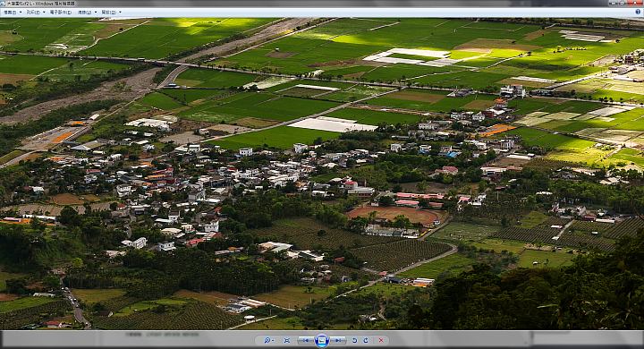The height and width of the screenshot is (349, 644).
Task: Close the Photo Viewer window
Action: [x=634, y=3]
